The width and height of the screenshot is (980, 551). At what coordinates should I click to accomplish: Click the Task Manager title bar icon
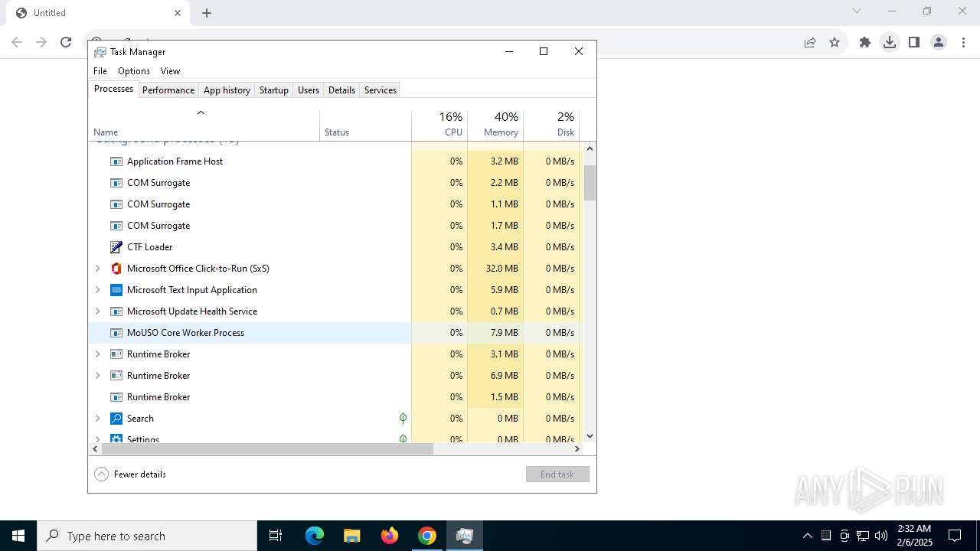click(100, 52)
